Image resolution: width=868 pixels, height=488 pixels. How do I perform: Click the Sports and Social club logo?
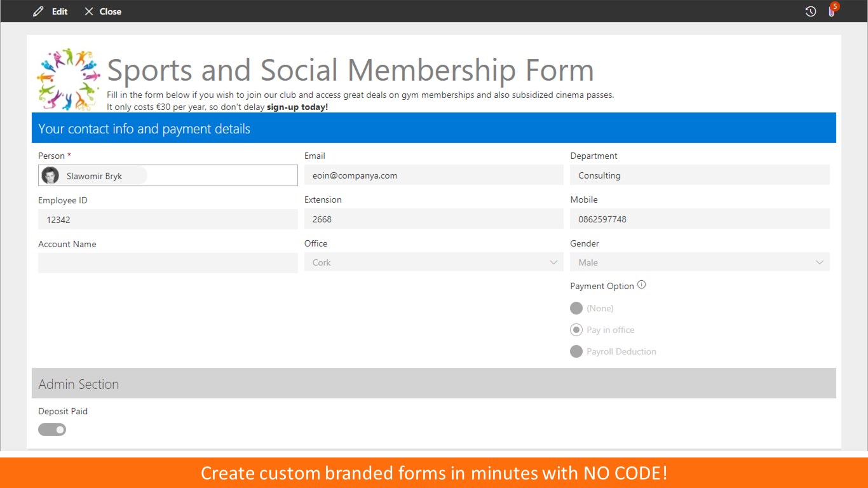pyautogui.click(x=69, y=79)
